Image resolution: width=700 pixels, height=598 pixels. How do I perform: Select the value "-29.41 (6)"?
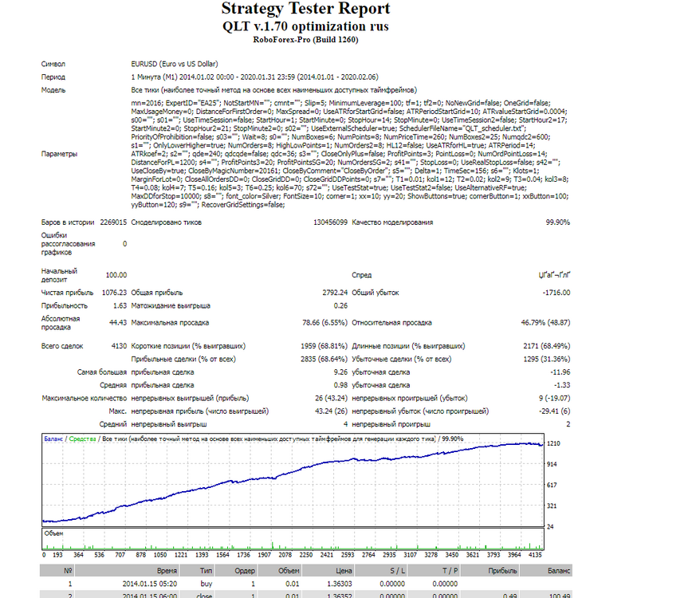coord(554,411)
